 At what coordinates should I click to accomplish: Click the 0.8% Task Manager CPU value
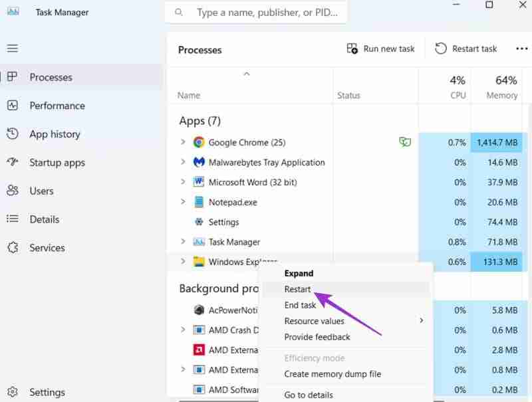coord(457,242)
